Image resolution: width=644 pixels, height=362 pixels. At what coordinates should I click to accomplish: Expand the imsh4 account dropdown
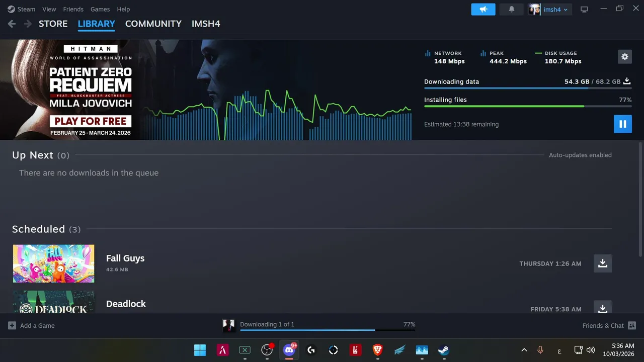pyautogui.click(x=556, y=10)
